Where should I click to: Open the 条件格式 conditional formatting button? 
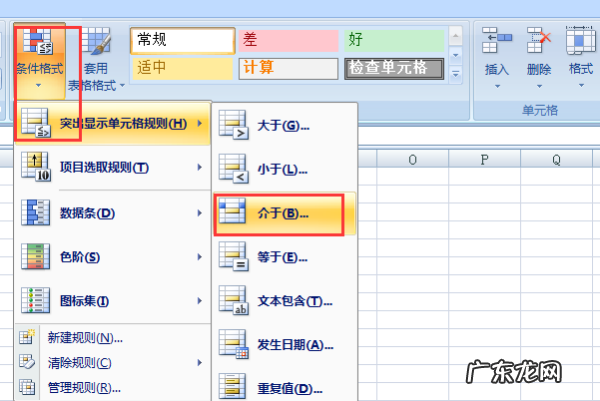[x=39, y=60]
